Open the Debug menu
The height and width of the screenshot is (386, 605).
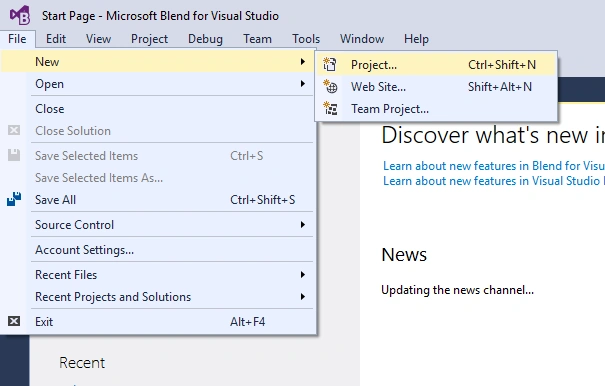(205, 39)
